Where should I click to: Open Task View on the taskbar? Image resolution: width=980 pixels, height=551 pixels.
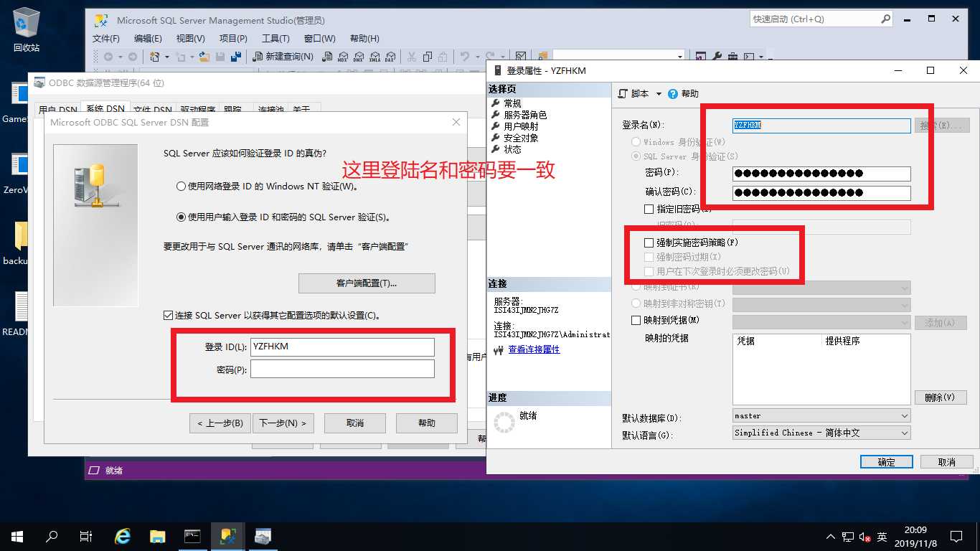[86, 536]
